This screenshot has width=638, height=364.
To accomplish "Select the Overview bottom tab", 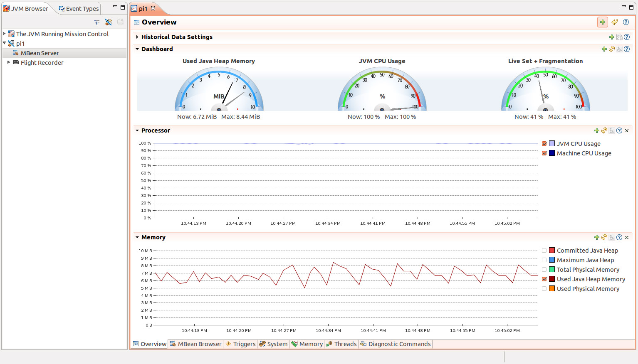I will pyautogui.click(x=150, y=344).
